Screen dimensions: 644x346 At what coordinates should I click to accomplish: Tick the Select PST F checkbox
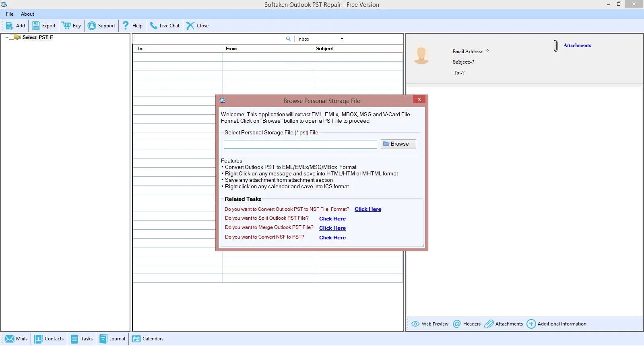11,37
